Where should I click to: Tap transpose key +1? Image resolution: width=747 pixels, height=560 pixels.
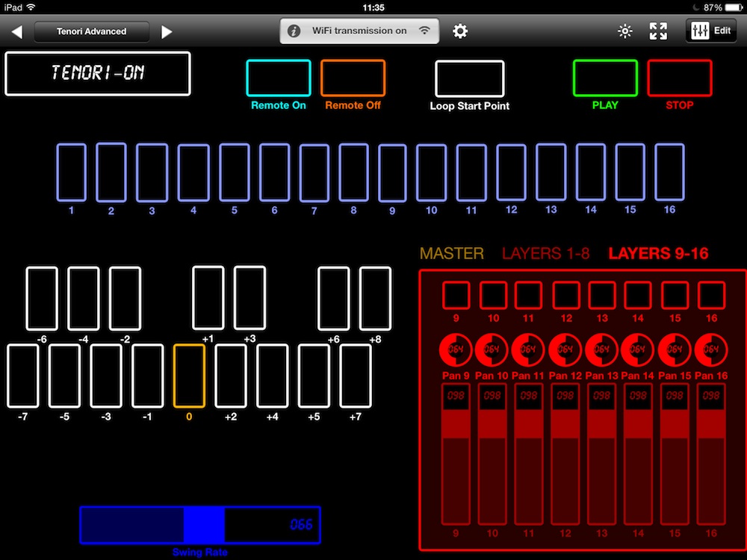click(208, 298)
